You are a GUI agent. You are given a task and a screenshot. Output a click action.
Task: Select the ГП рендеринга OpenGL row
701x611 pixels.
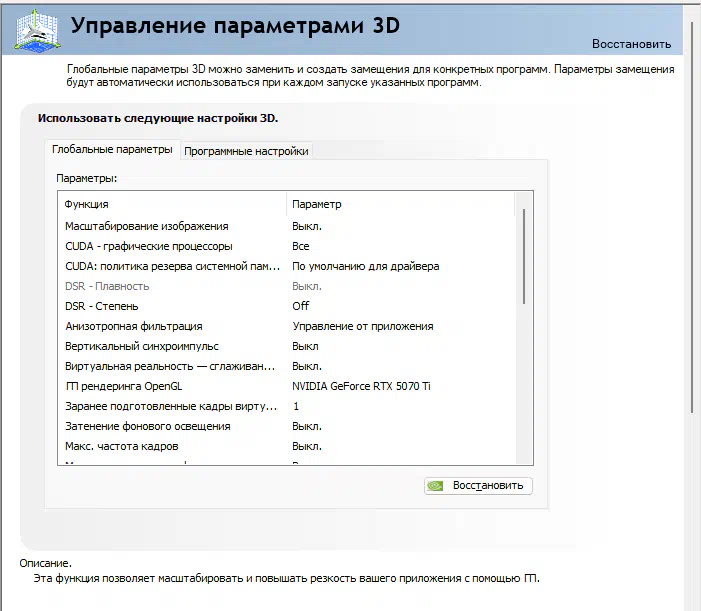pos(286,386)
